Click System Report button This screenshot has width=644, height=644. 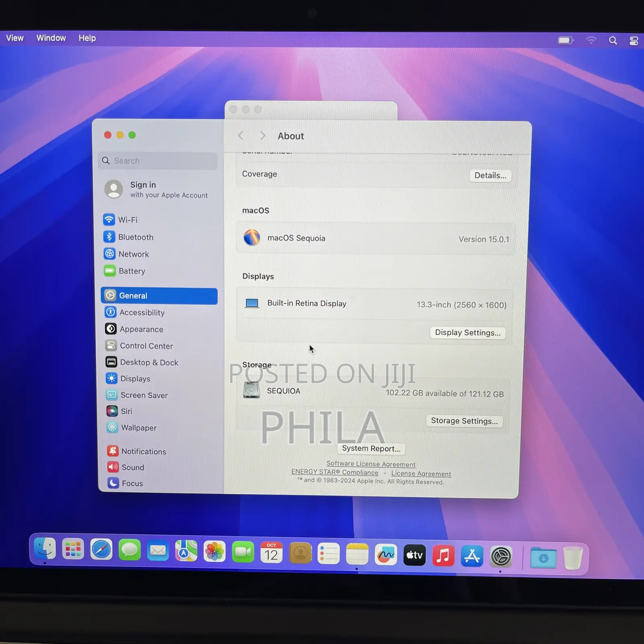[371, 448]
